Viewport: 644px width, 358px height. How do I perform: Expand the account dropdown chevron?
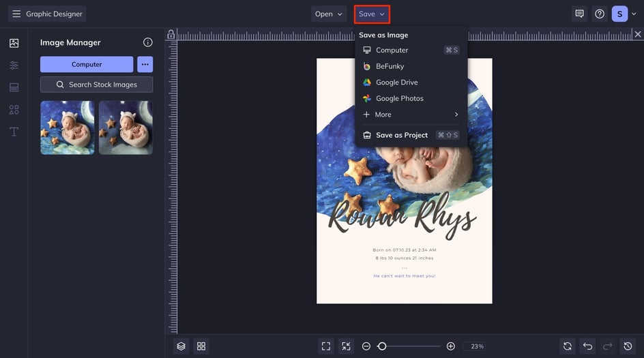(634, 14)
